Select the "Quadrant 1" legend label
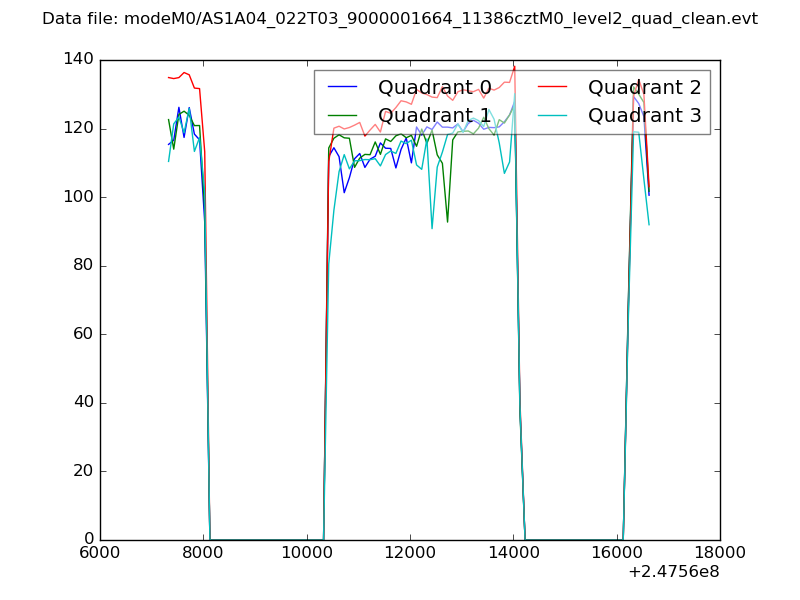The image size is (800, 600). (x=435, y=116)
